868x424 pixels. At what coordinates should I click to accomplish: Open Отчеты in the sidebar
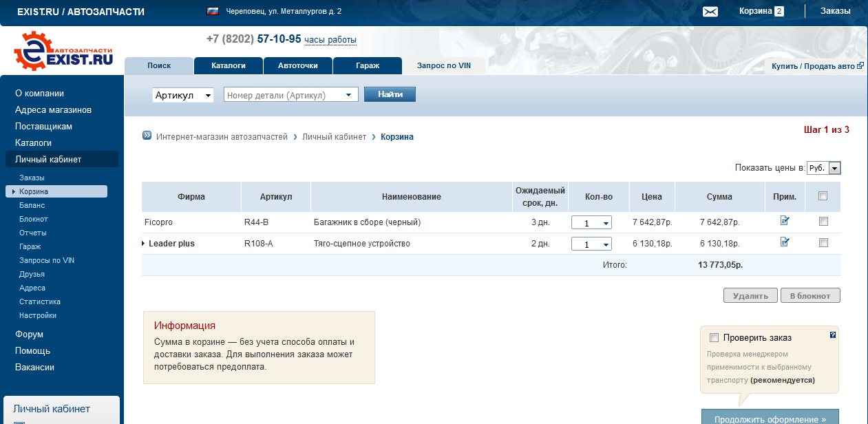pyautogui.click(x=33, y=233)
